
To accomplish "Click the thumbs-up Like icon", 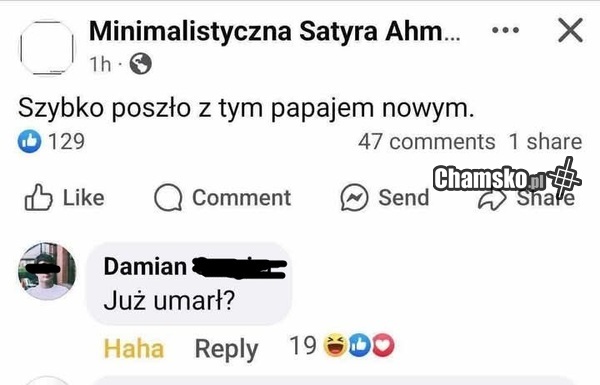I will click(x=38, y=197).
